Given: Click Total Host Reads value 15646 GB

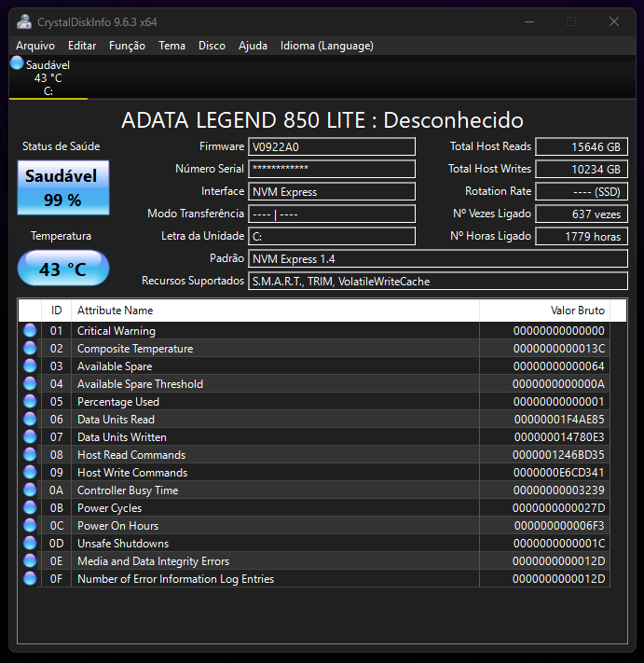Looking at the screenshot, I should pyautogui.click(x=582, y=146).
